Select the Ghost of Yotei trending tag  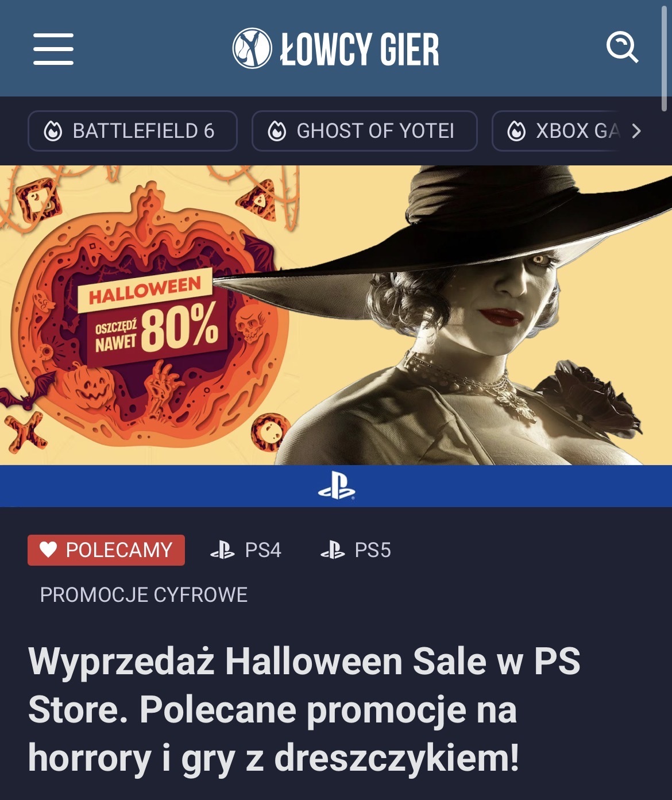(365, 131)
